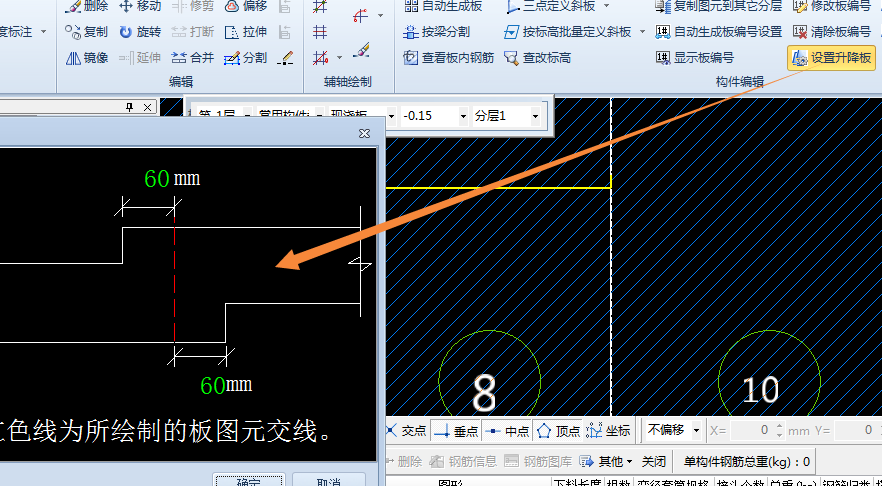Close the left docked panel
Image resolution: width=882 pixels, height=486 pixels.
(x=147, y=107)
